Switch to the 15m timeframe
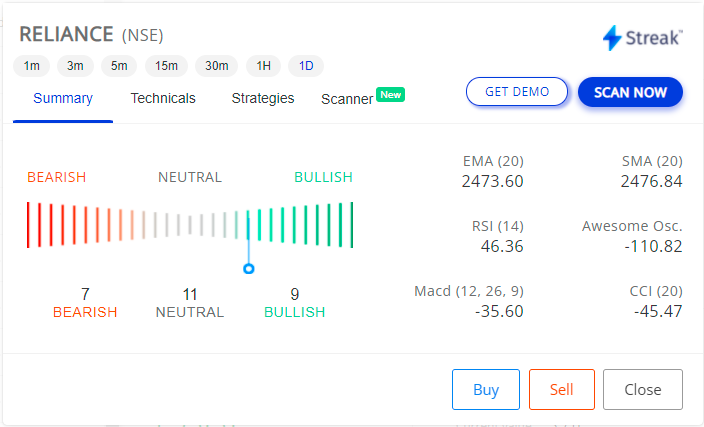The width and height of the screenshot is (704, 427). [x=166, y=66]
